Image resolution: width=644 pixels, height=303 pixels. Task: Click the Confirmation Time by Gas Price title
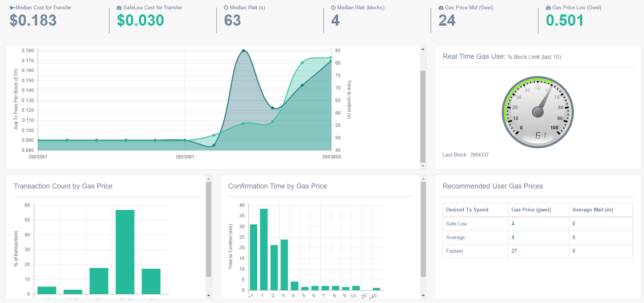(x=278, y=186)
